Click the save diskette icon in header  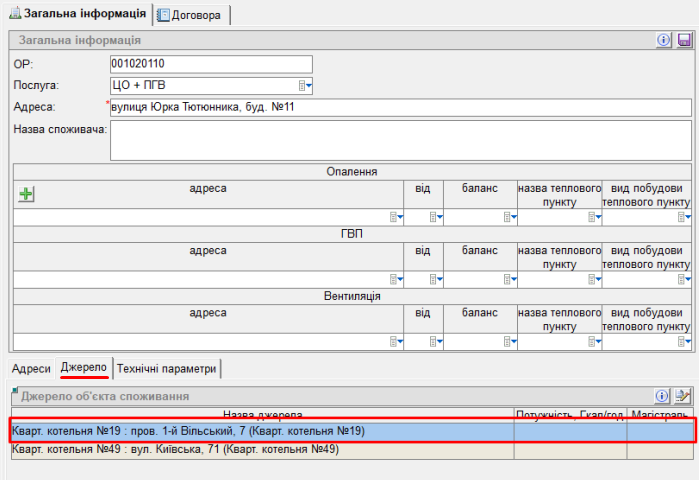[684, 40]
